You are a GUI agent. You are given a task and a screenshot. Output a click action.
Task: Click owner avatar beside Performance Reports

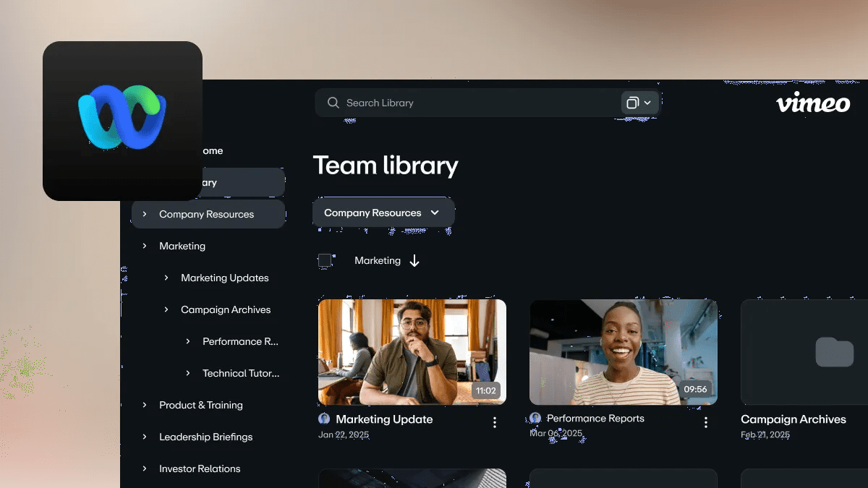[x=535, y=418]
